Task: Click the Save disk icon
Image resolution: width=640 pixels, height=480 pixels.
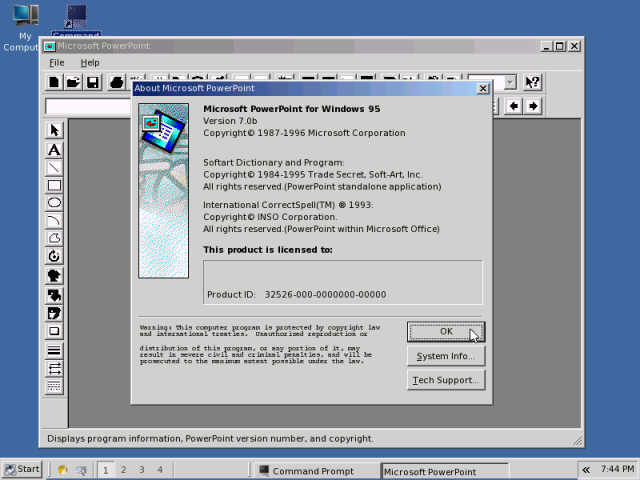Action: click(92, 82)
